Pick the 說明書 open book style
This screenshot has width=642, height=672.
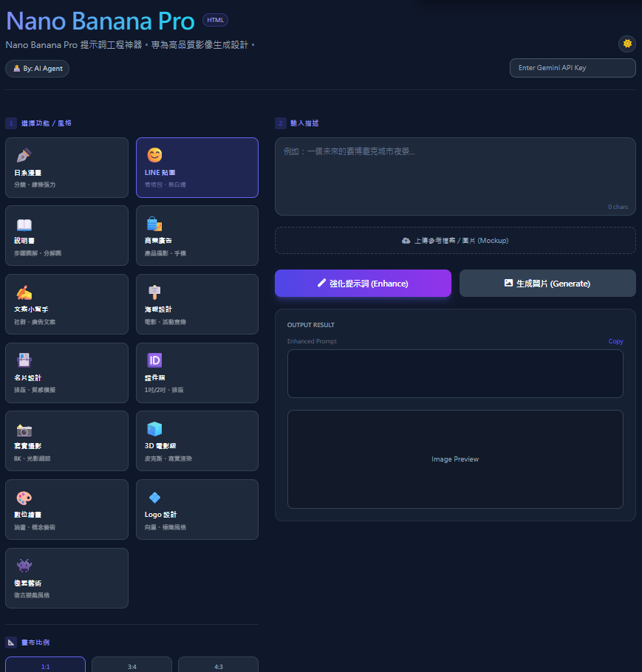(66, 236)
